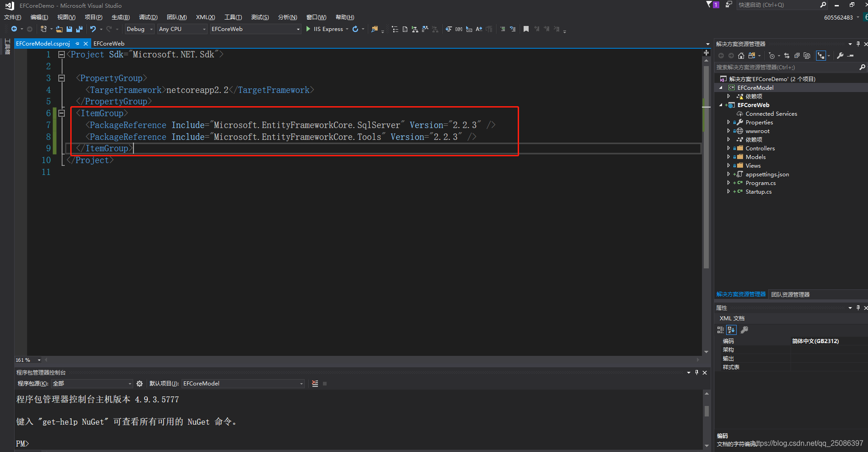
Task: Click the Quick Launch search field
Action: click(782, 5)
